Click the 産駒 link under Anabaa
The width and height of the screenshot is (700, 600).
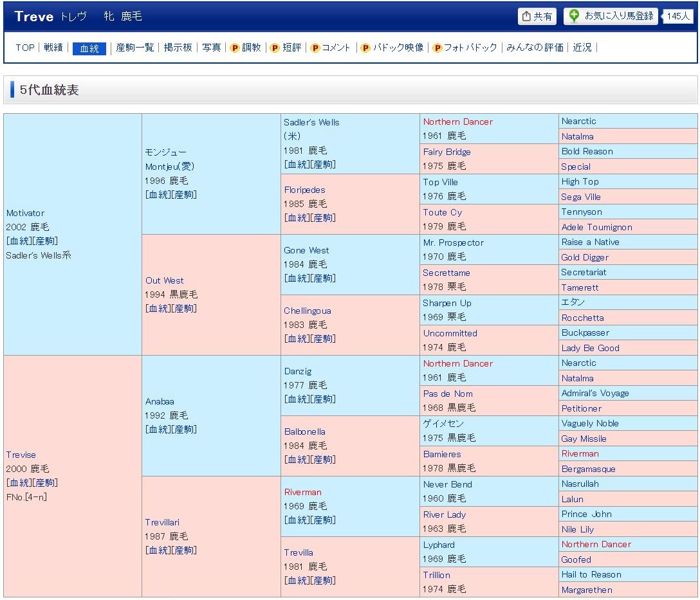pos(185,430)
